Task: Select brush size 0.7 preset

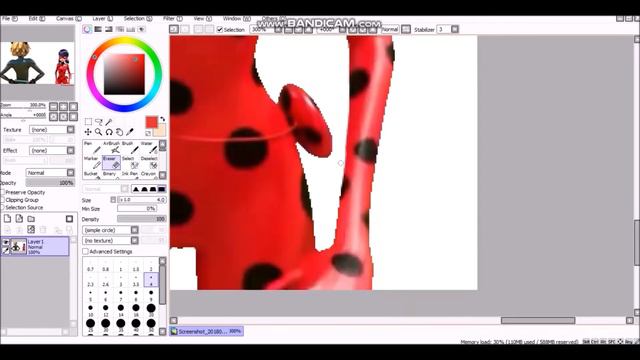Action: 90,266
